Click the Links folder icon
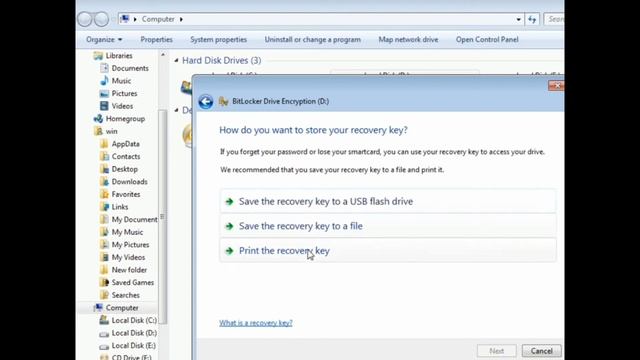This screenshot has height=360, width=640. click(x=104, y=207)
